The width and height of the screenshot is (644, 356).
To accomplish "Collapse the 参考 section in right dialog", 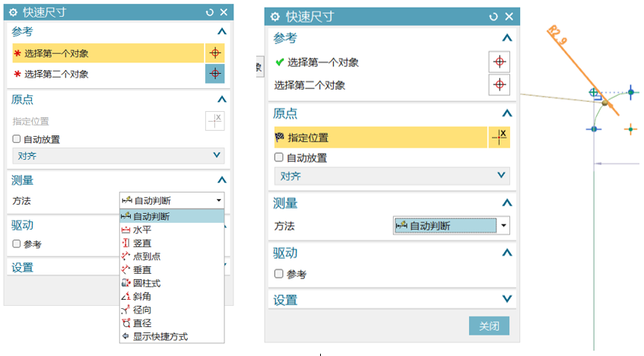I will pyautogui.click(x=507, y=38).
